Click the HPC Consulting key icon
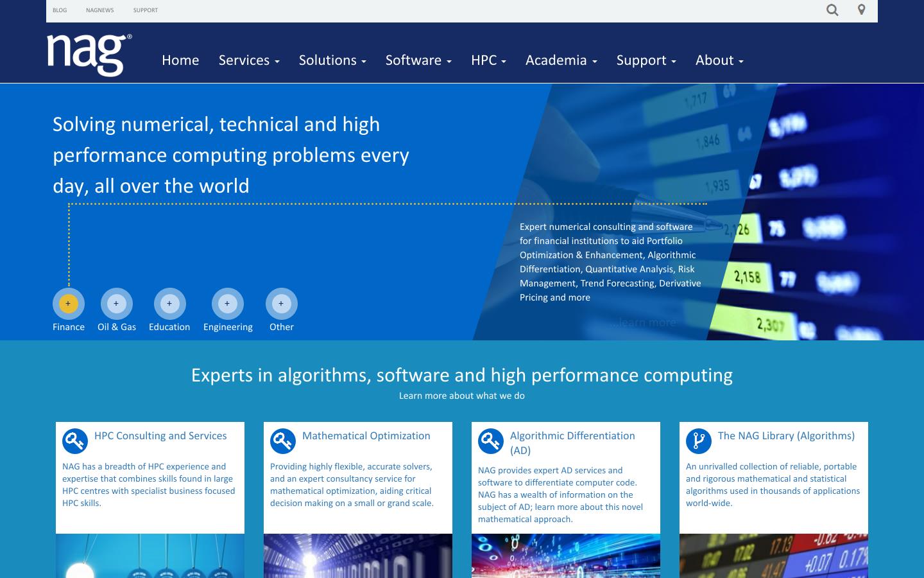This screenshot has width=924, height=578. (75, 441)
